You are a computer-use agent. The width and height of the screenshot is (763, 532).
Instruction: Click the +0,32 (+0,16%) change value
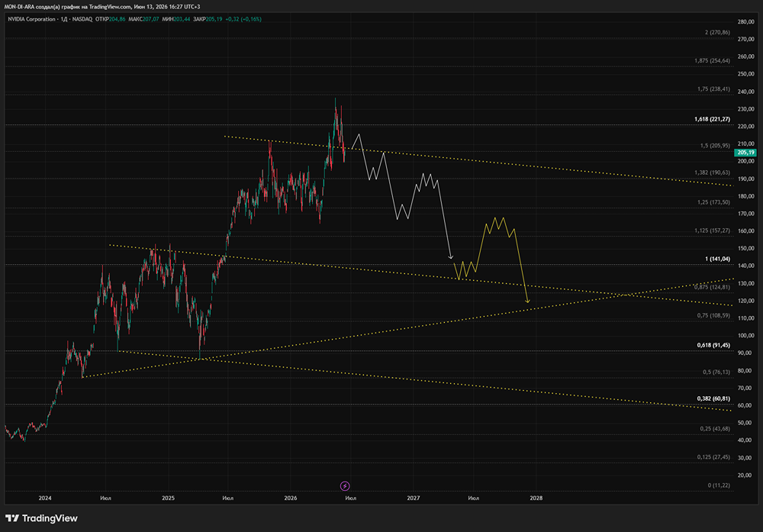click(243, 19)
